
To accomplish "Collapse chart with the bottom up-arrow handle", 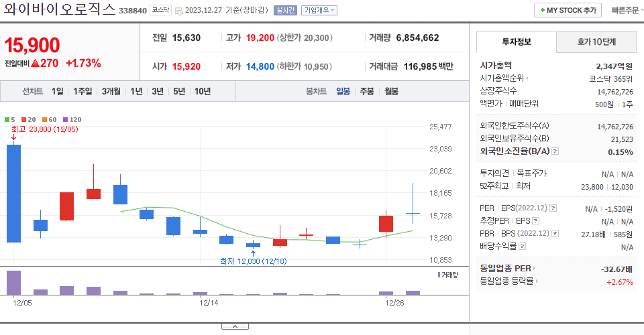I will pyautogui.click(x=235, y=326).
